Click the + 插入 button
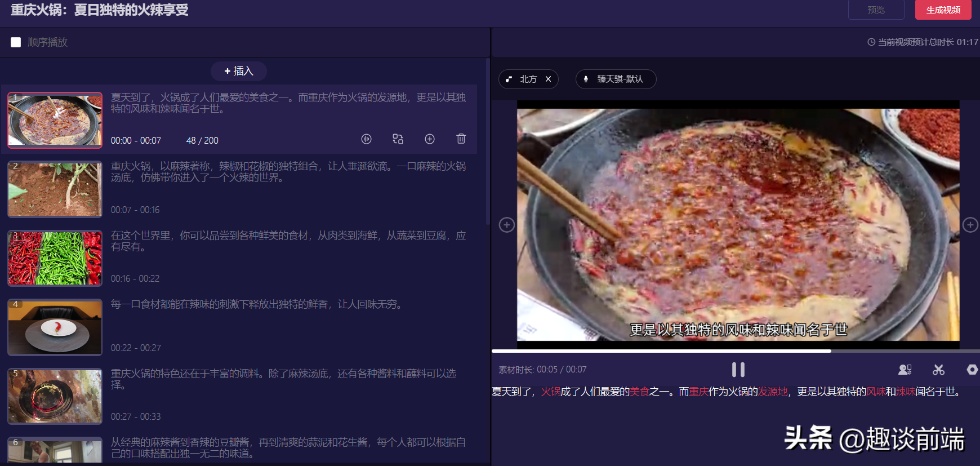The width and height of the screenshot is (980, 466). point(239,71)
